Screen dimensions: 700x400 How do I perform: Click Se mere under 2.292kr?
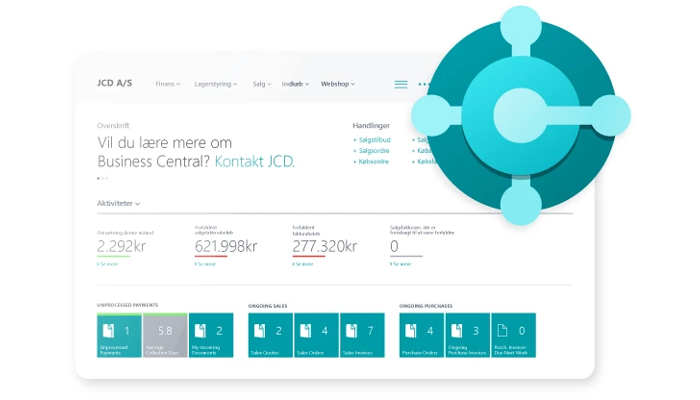tap(108, 264)
